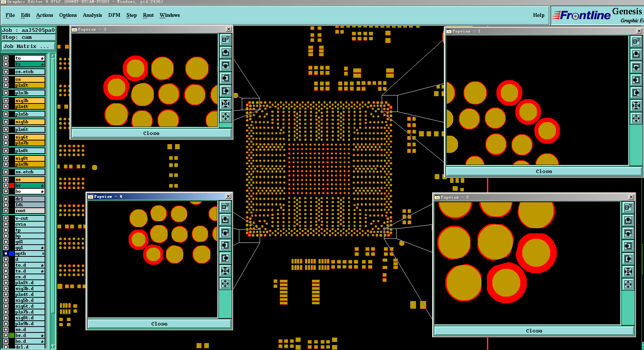
Task: Pan up in Popview 3
Action: tap(226, 52)
